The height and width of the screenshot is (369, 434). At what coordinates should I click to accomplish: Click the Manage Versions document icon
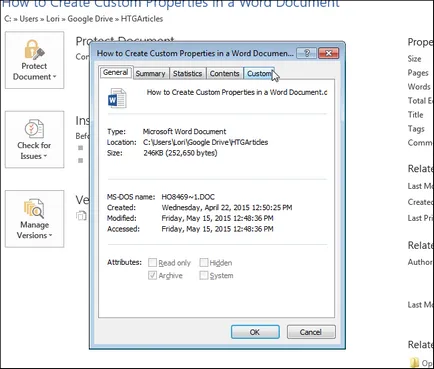click(x=34, y=208)
